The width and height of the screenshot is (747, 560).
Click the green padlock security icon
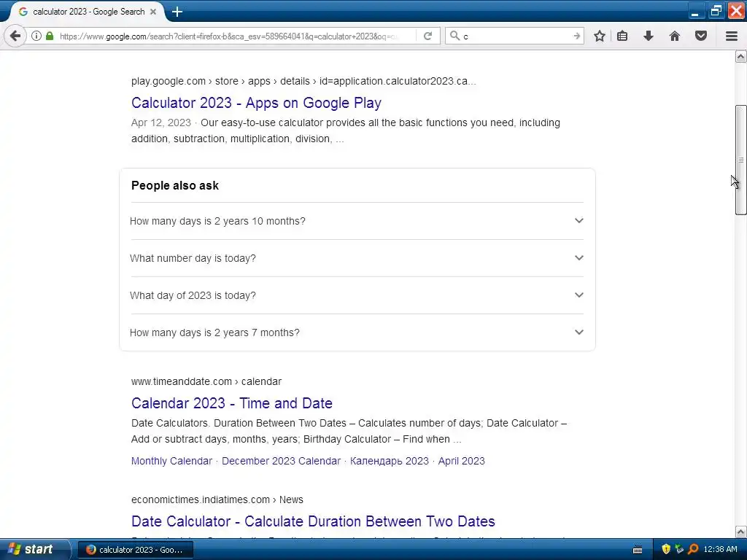(50, 36)
